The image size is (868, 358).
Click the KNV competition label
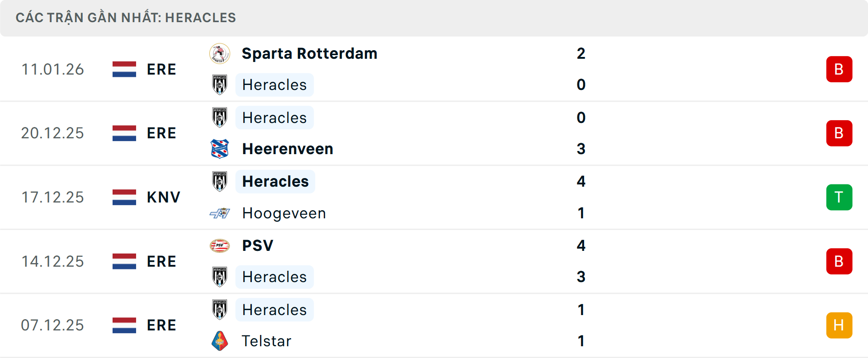tap(163, 197)
